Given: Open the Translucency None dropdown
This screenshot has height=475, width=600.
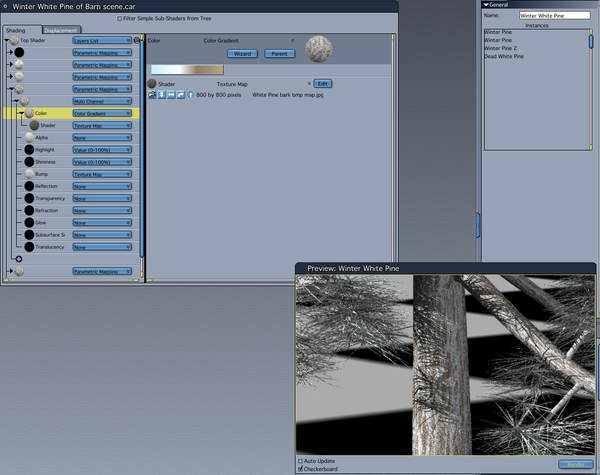Looking at the screenshot, I should 102,247.
